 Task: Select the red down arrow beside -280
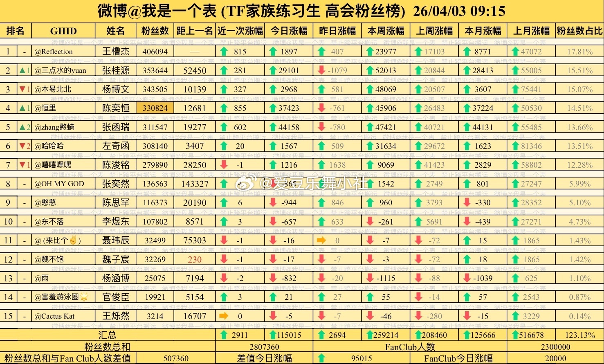coord(418,316)
